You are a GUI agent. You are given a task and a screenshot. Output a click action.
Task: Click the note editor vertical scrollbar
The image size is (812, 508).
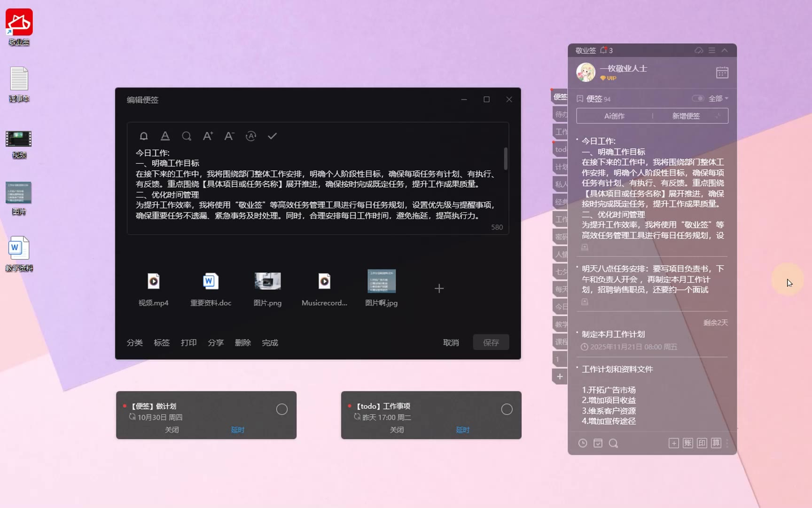(506, 159)
